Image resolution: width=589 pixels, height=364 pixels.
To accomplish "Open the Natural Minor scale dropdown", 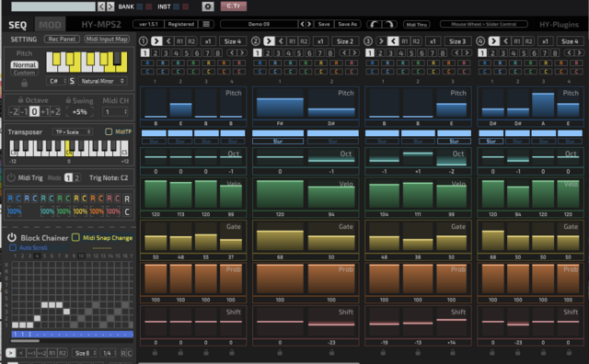I will [x=102, y=81].
